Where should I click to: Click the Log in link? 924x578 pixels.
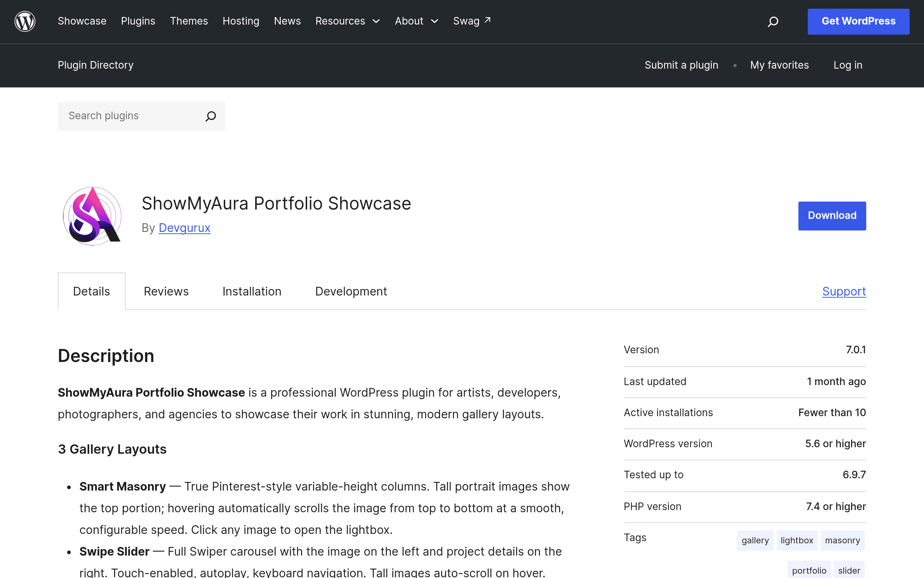click(x=848, y=65)
